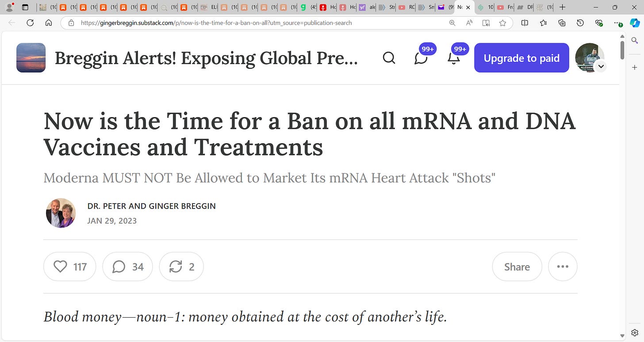Restack the post showing 2
The image size is (644, 342).
click(x=181, y=266)
